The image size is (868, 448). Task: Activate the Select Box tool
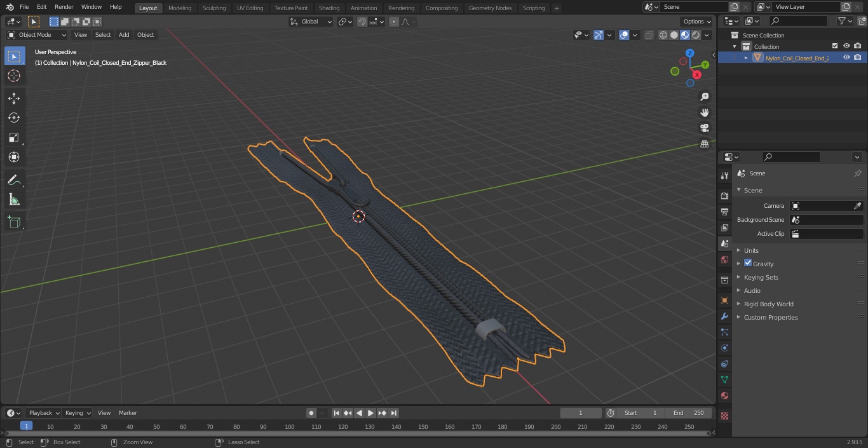14,57
